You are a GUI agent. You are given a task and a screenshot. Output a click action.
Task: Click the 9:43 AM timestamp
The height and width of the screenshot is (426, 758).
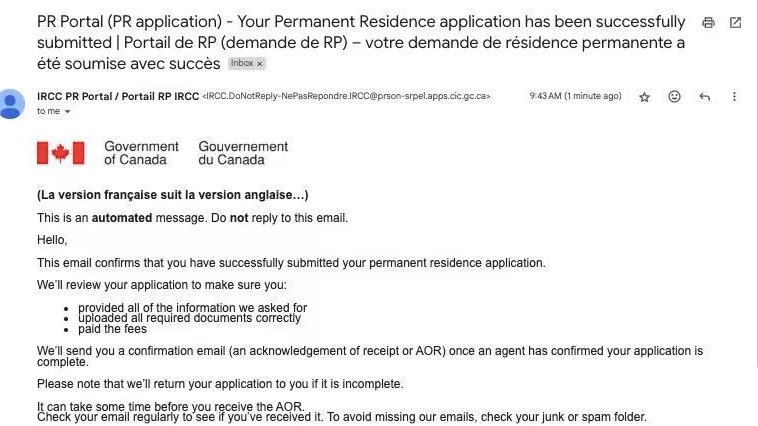pyautogui.click(x=575, y=96)
